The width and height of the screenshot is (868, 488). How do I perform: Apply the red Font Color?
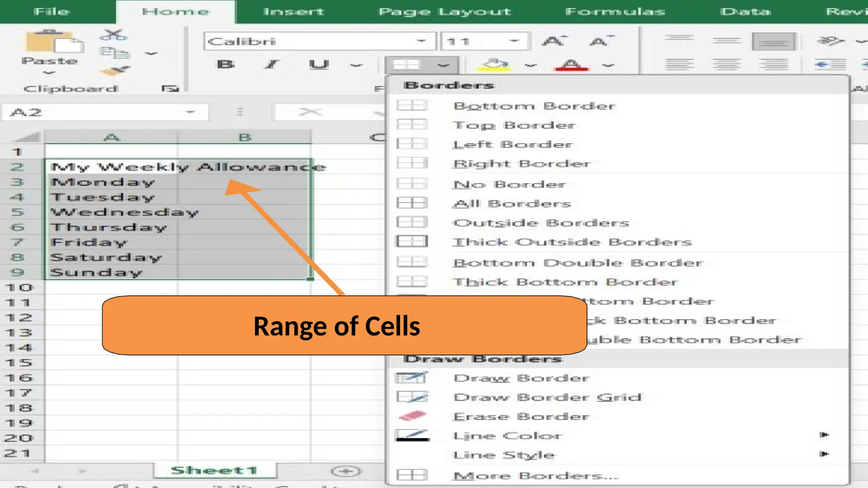point(571,65)
